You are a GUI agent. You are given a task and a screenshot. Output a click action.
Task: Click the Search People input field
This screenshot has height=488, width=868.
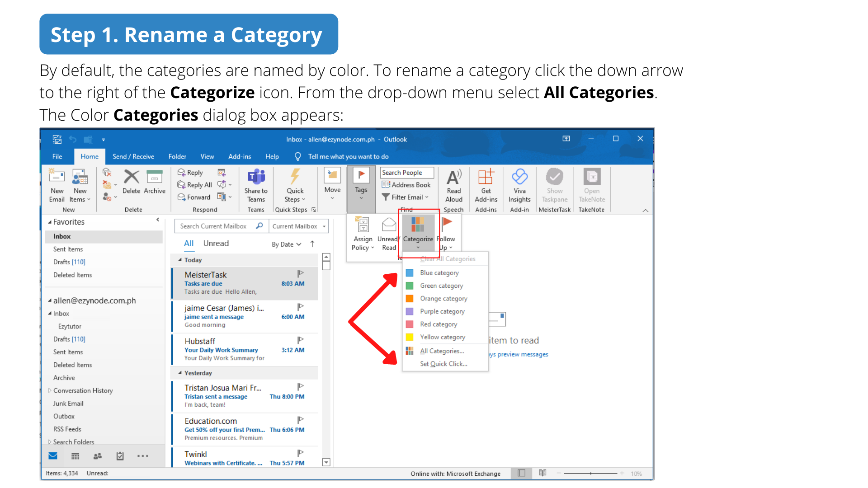406,173
